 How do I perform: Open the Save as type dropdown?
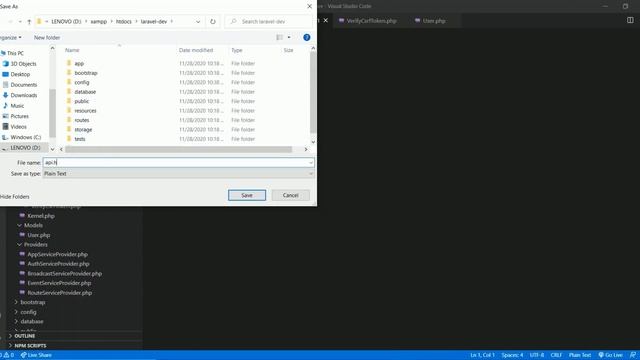click(x=178, y=173)
